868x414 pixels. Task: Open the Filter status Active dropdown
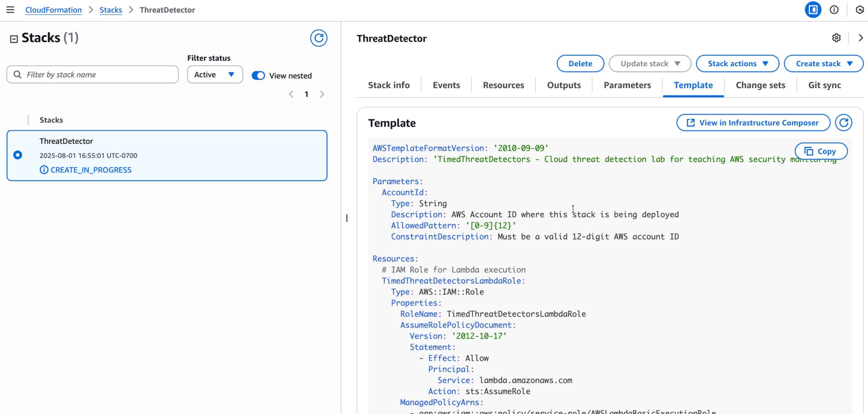click(215, 75)
